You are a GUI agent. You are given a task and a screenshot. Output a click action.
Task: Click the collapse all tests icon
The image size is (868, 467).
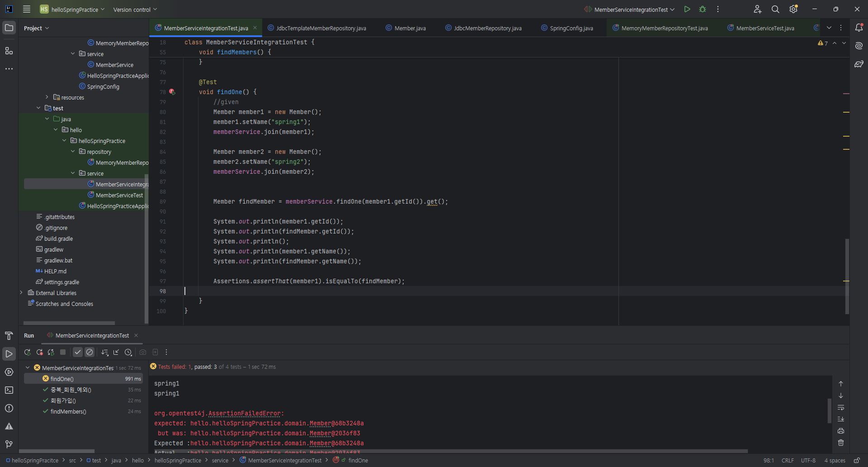point(116,352)
